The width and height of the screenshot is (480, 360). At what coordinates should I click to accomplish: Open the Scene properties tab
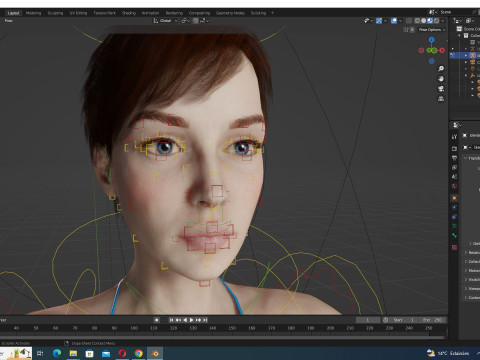(x=454, y=177)
